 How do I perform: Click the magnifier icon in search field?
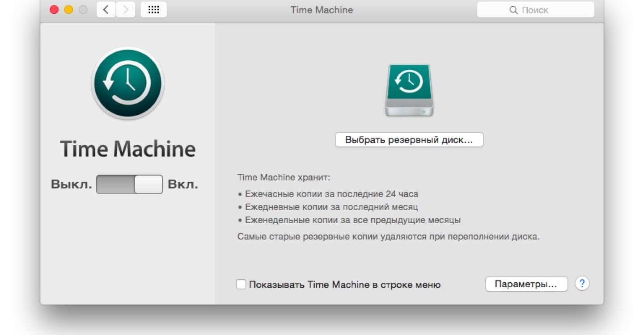513,10
